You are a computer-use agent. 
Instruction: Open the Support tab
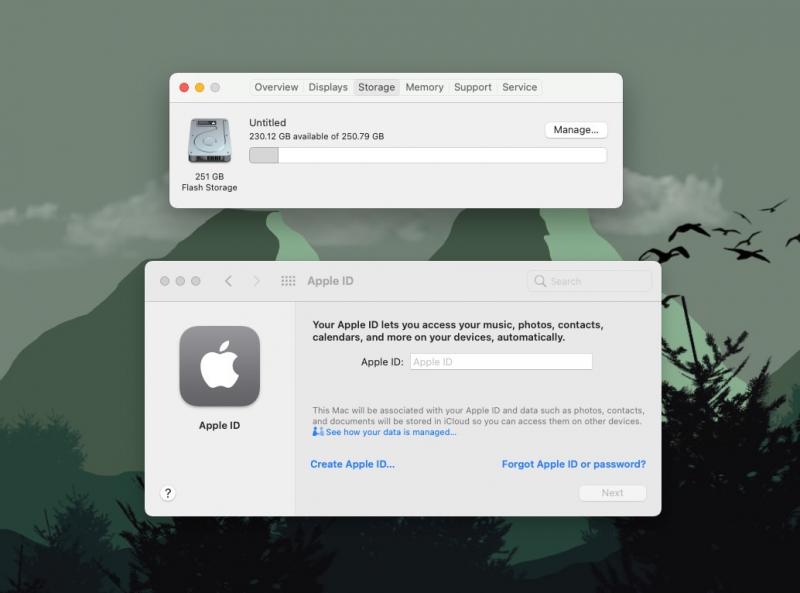coord(472,87)
